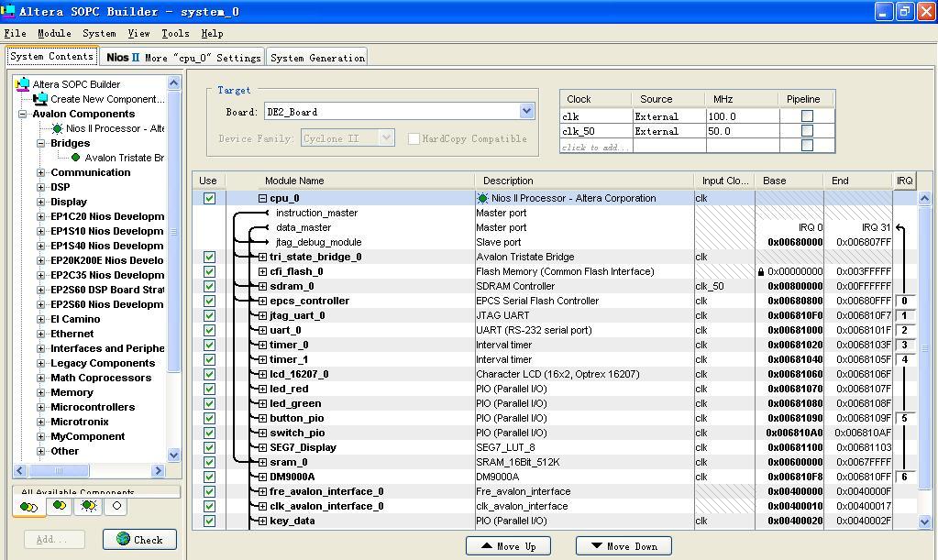The image size is (938, 560).
Task: Switch to the System Contents tab
Action: 51,56
